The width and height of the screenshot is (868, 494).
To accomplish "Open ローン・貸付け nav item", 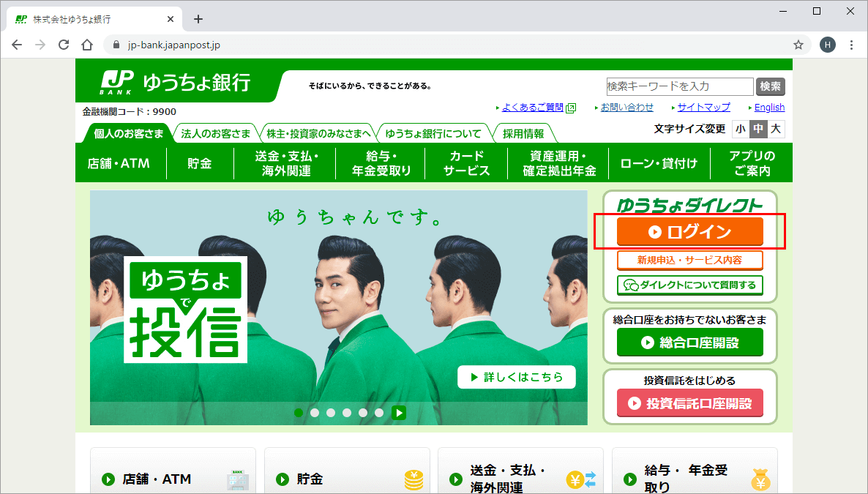I will coord(659,163).
